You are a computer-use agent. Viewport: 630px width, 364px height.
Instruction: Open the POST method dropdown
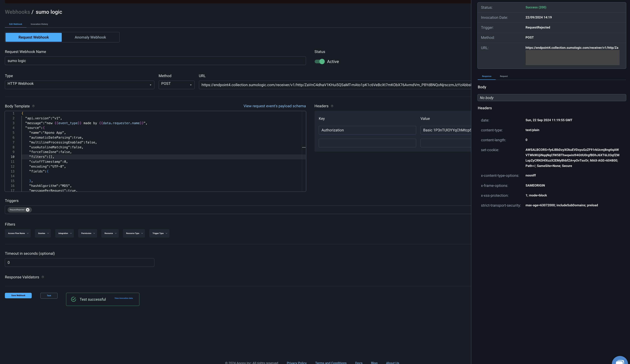click(176, 85)
